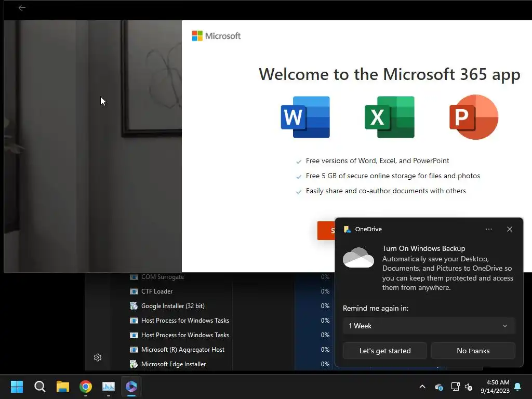Open notification center bell icon

point(518,387)
